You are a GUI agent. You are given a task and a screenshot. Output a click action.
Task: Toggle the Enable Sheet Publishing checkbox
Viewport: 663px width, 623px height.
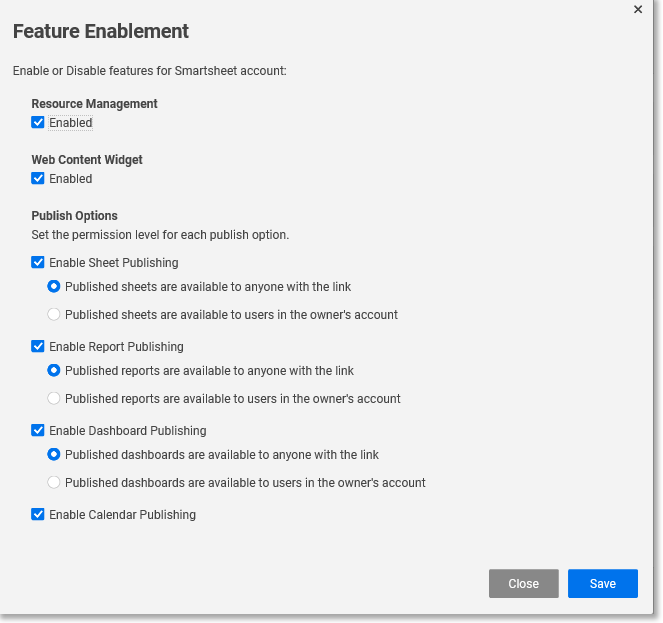pos(38,263)
